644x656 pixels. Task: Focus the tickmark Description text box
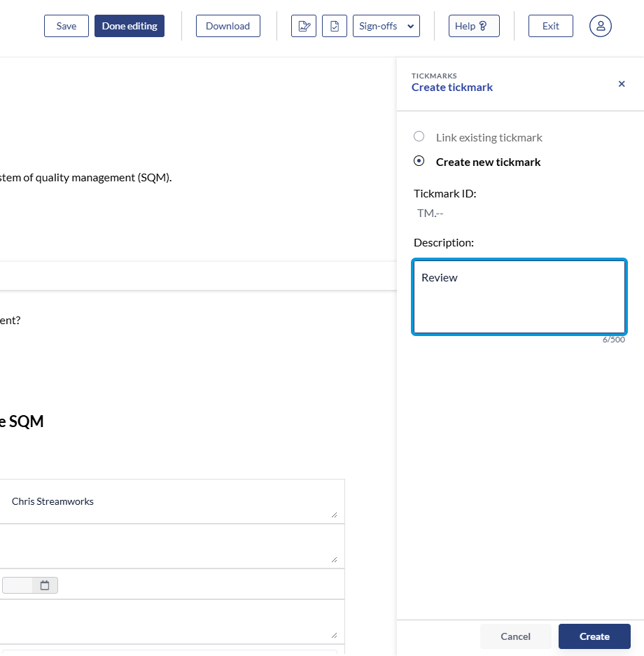519,298
